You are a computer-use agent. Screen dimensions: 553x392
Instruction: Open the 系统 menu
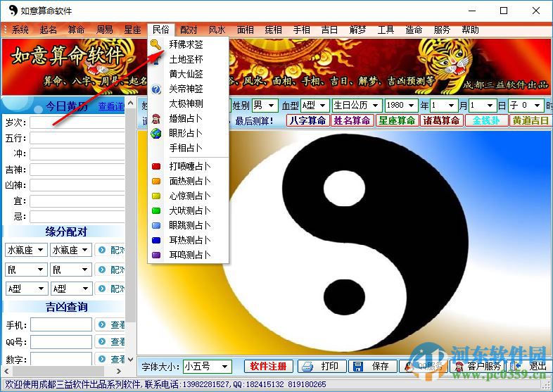pos(20,30)
